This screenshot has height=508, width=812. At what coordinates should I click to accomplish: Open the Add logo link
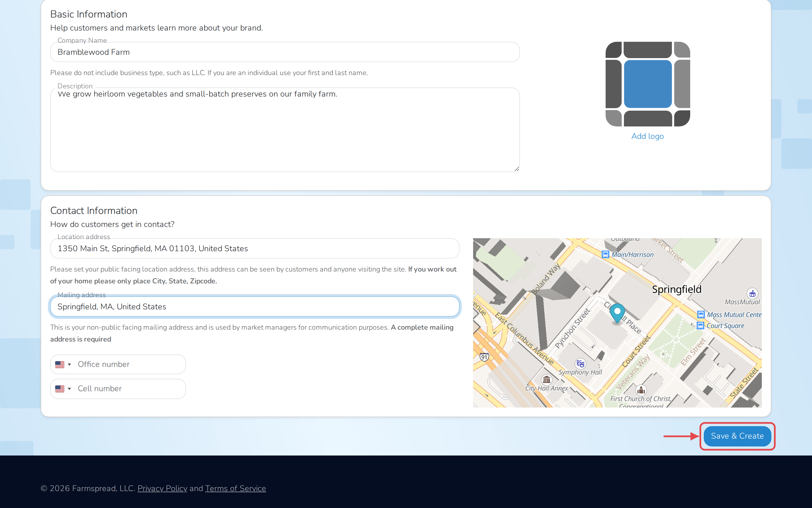click(x=647, y=136)
